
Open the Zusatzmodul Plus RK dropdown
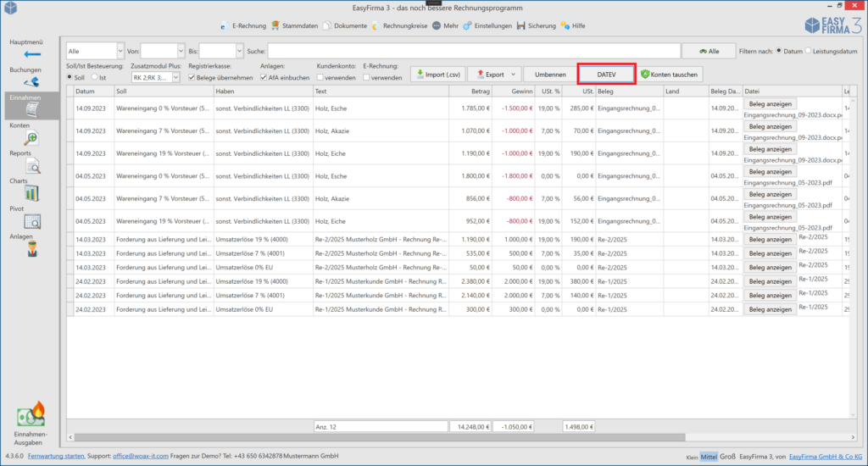pos(175,77)
